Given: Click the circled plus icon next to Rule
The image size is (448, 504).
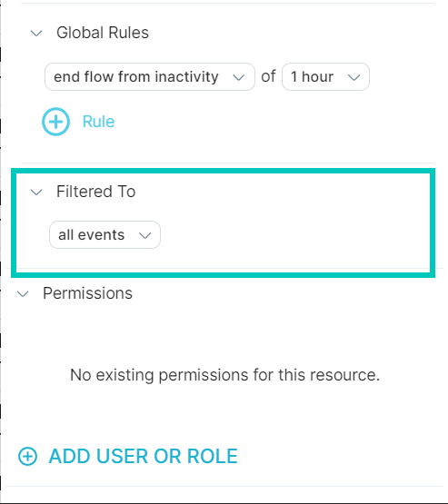Looking at the screenshot, I should pos(56,122).
